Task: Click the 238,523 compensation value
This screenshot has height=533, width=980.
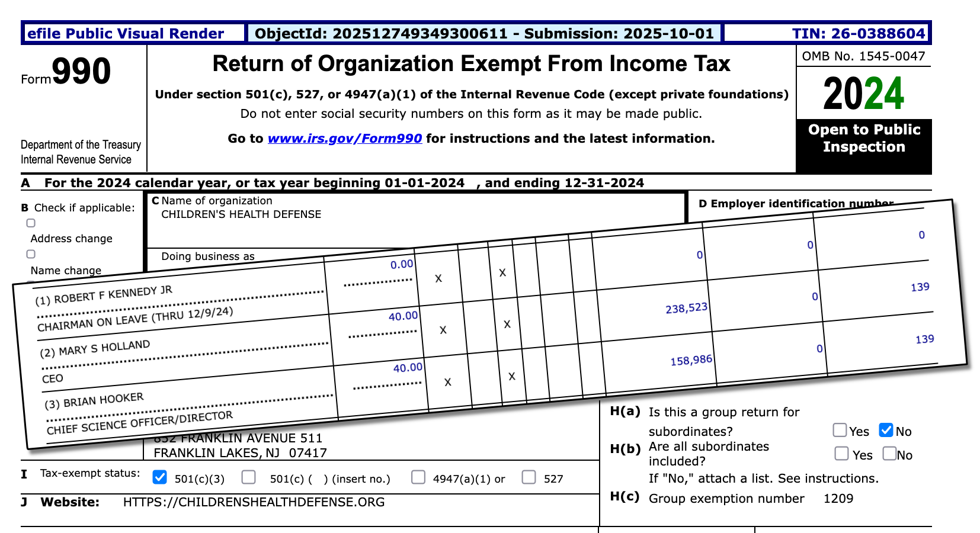Action: (687, 308)
